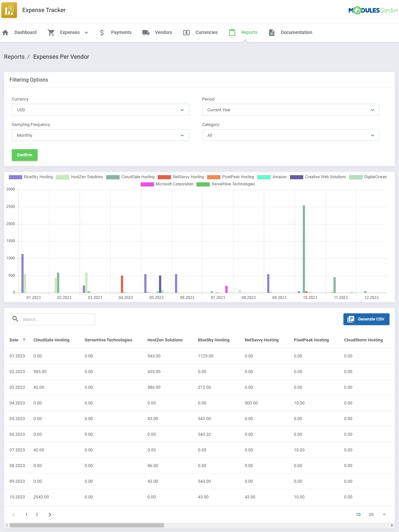Image resolution: width=399 pixels, height=532 pixels.
Task: Open the Sampling Frequency Monthly dropdown
Action: (100, 135)
